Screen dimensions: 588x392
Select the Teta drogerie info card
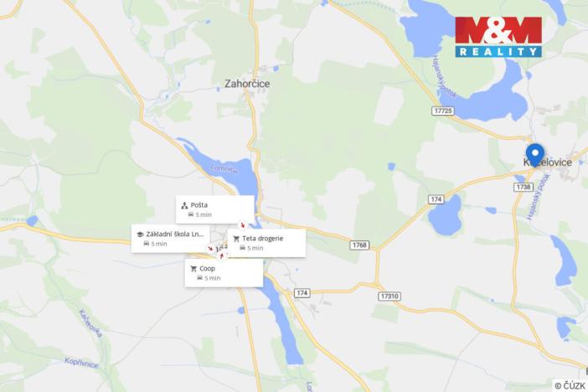click(x=266, y=243)
